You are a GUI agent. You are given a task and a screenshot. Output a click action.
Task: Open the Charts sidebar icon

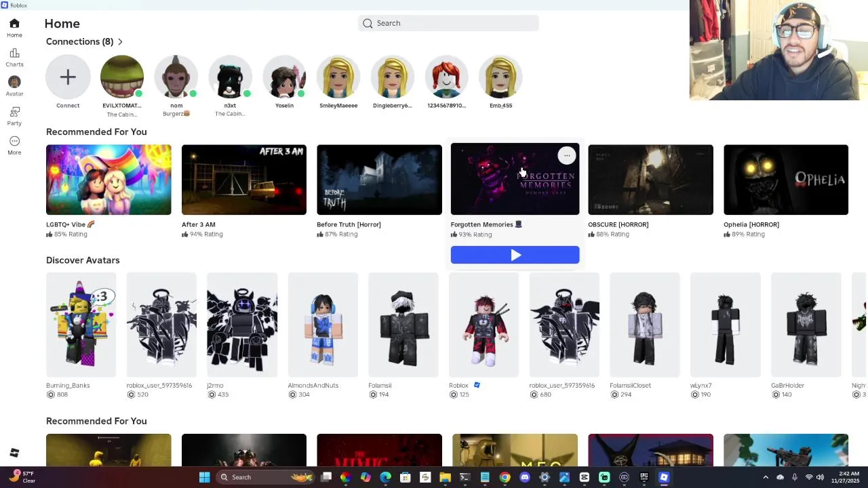point(14,58)
